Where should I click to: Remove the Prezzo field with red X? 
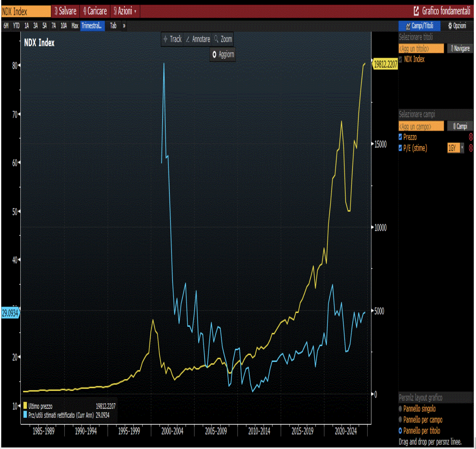click(471, 137)
